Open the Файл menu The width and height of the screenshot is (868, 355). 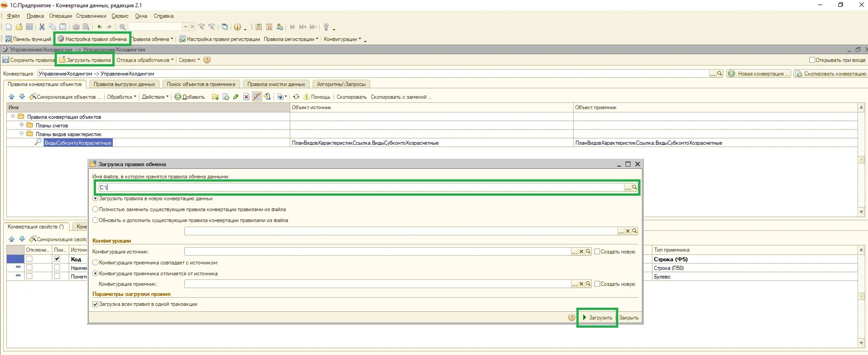pyautogui.click(x=13, y=16)
